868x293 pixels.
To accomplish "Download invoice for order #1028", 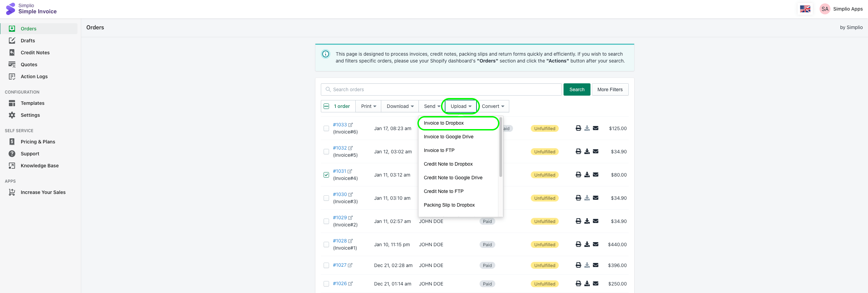I will pyautogui.click(x=587, y=245).
